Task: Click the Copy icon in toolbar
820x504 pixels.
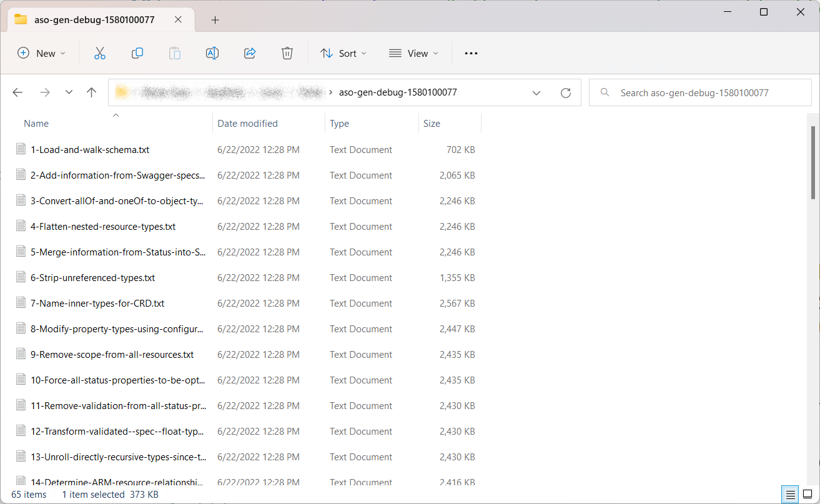Action: (x=137, y=54)
